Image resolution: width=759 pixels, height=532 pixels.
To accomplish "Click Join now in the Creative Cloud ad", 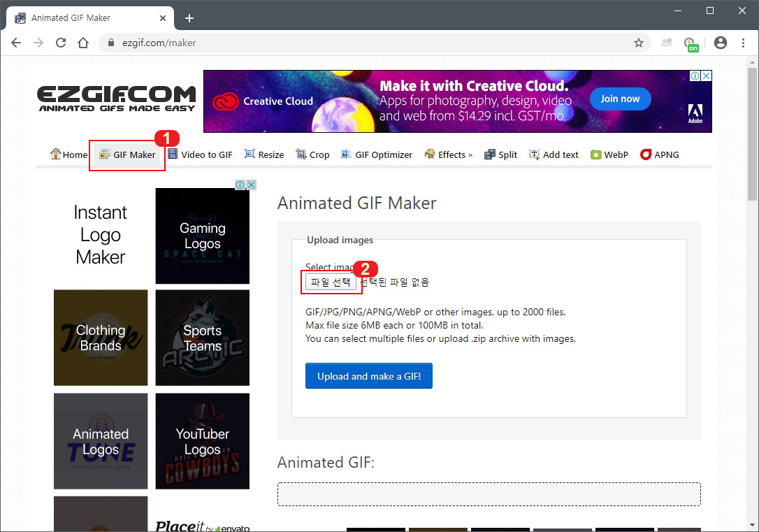I will tap(619, 99).
